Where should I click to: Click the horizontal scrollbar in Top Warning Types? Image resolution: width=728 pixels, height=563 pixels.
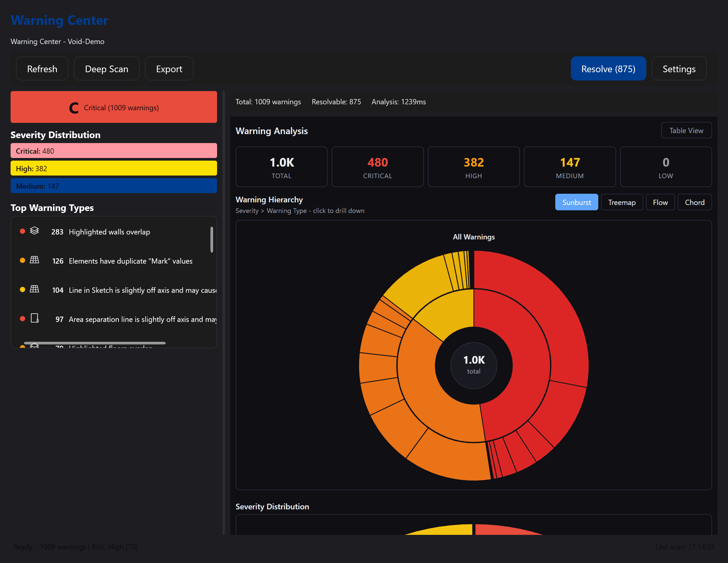95,343
